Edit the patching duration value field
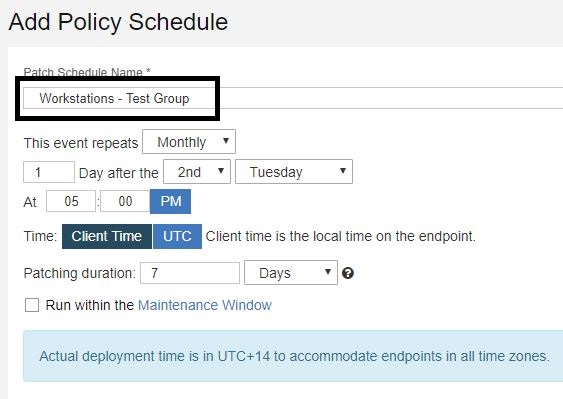Image resolution: width=563 pixels, height=399 pixels. point(190,273)
